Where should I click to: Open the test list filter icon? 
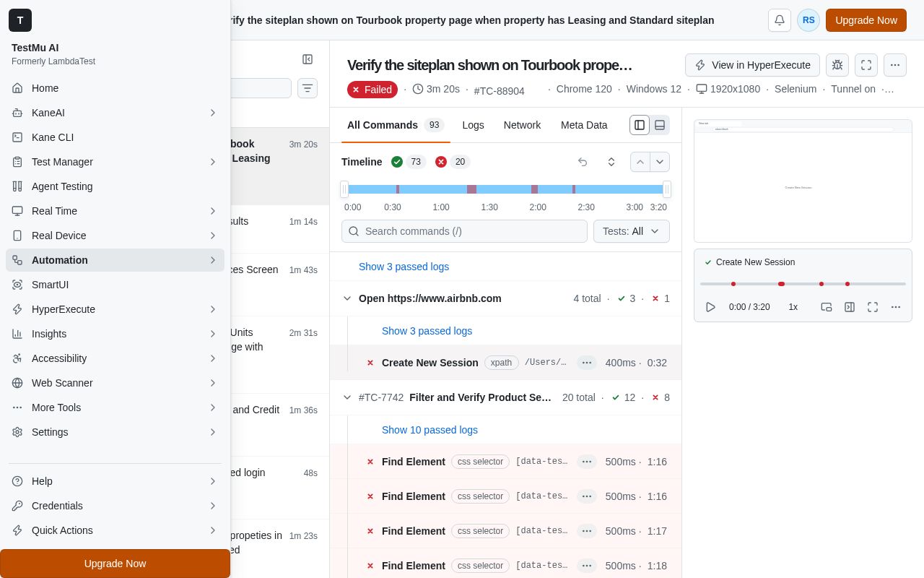[x=308, y=88]
